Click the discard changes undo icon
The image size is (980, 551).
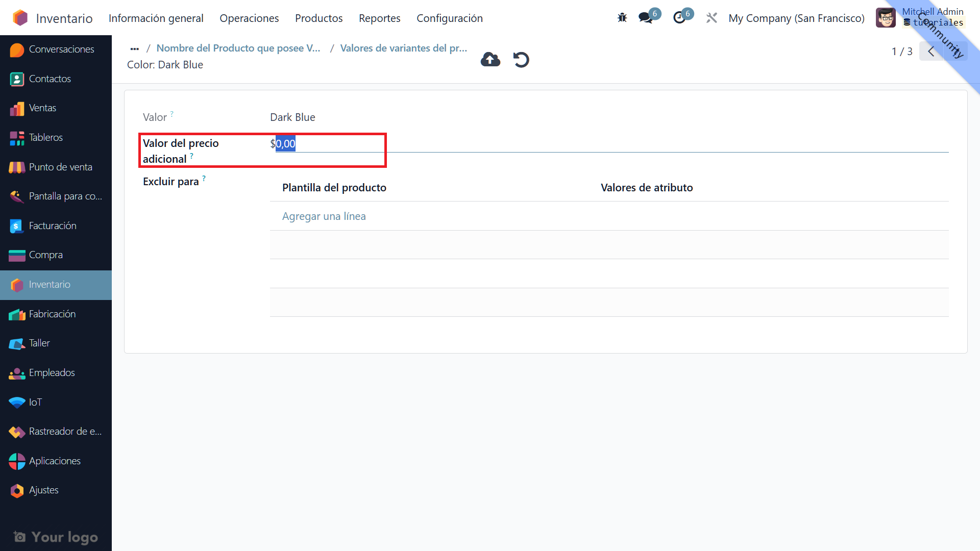click(521, 60)
